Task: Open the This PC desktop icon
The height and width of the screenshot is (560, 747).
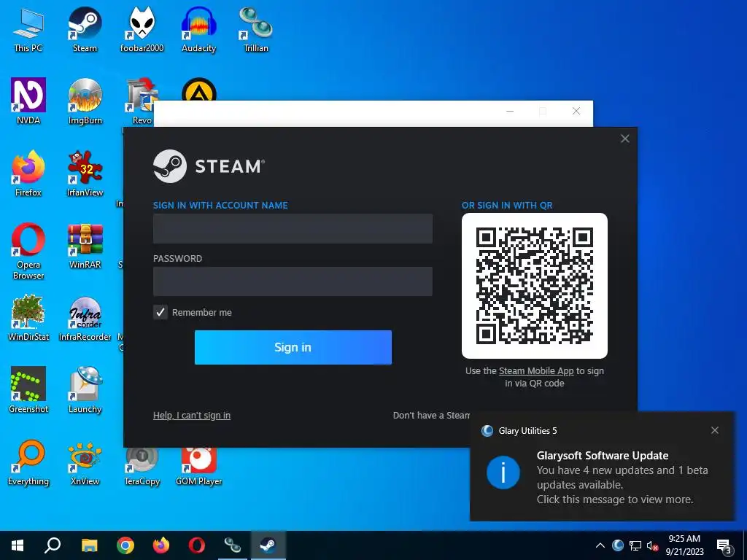Action: pyautogui.click(x=28, y=29)
